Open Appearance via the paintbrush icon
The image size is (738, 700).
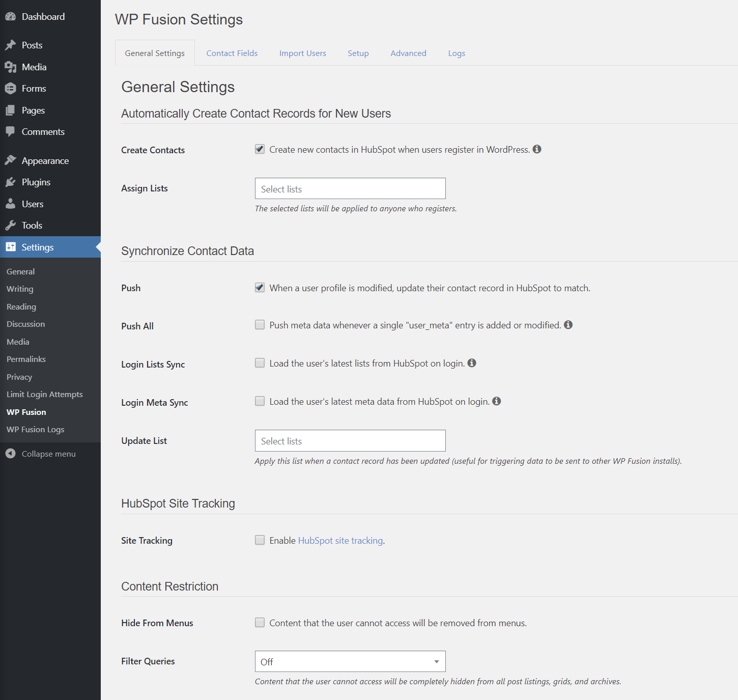11,160
